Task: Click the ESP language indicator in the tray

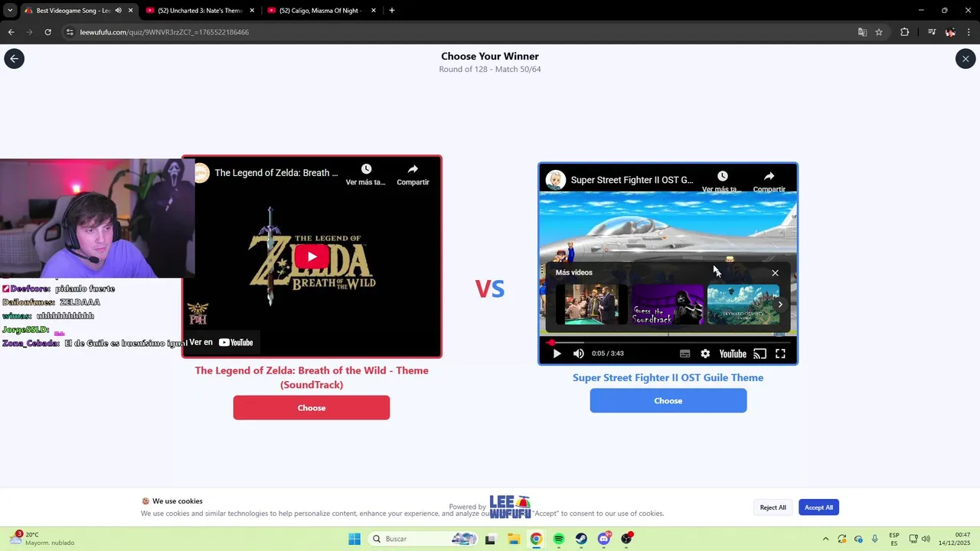Action: coord(894,539)
